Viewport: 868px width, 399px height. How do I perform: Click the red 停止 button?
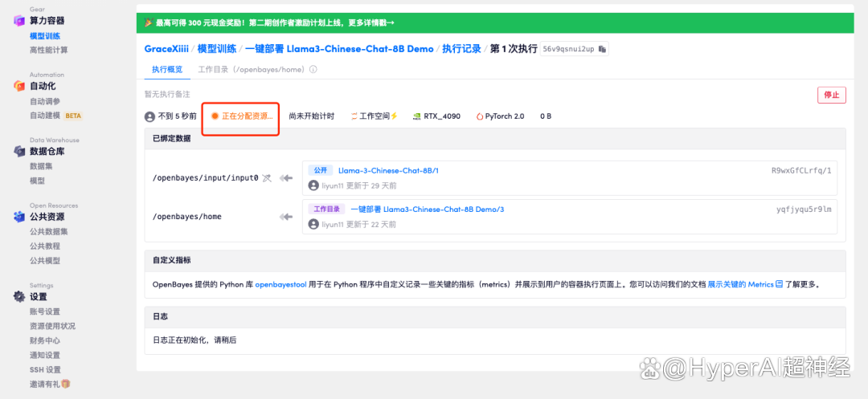click(x=832, y=95)
